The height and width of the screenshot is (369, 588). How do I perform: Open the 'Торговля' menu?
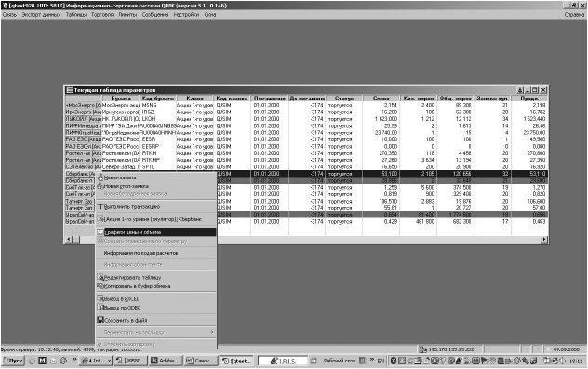tap(102, 15)
